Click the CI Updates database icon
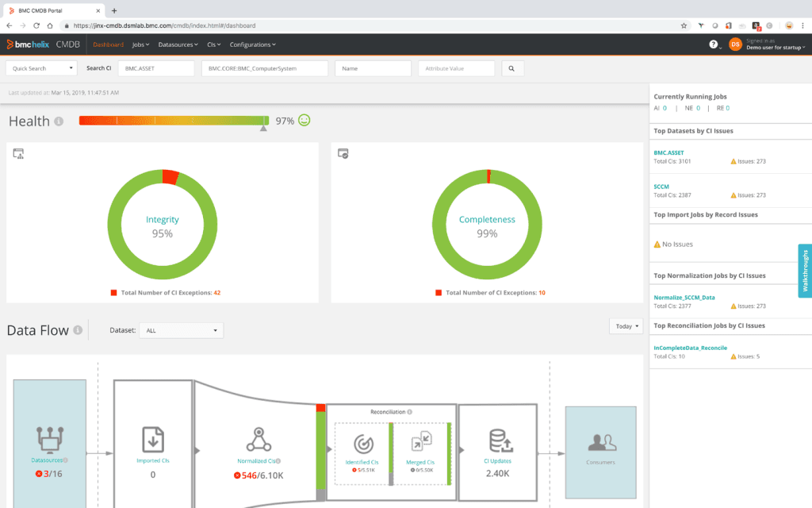This screenshot has height=508, width=812. pos(499,443)
